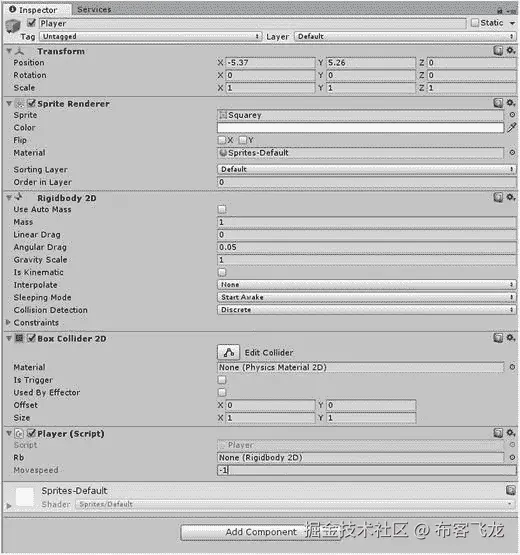Viewport: 520px width, 555px height.
Task: Click the Player script component icon
Action: click(19, 434)
